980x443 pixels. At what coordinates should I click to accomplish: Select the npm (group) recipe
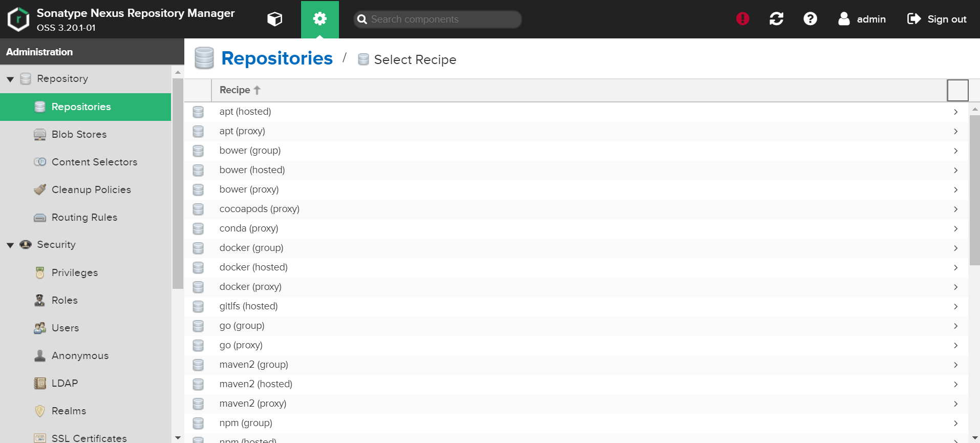(576, 423)
